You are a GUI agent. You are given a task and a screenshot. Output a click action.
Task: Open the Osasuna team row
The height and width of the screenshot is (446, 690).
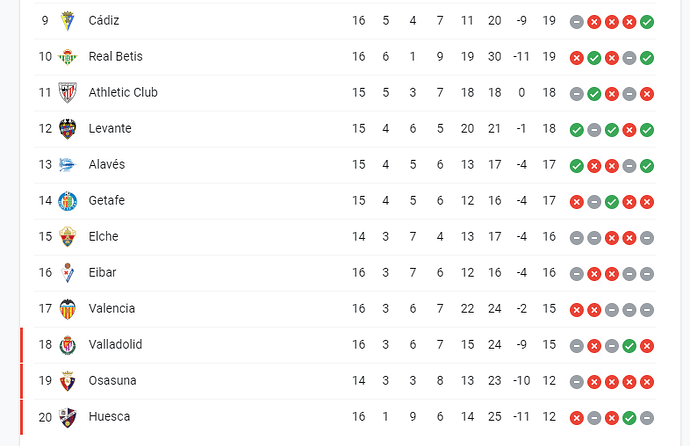(x=345, y=381)
